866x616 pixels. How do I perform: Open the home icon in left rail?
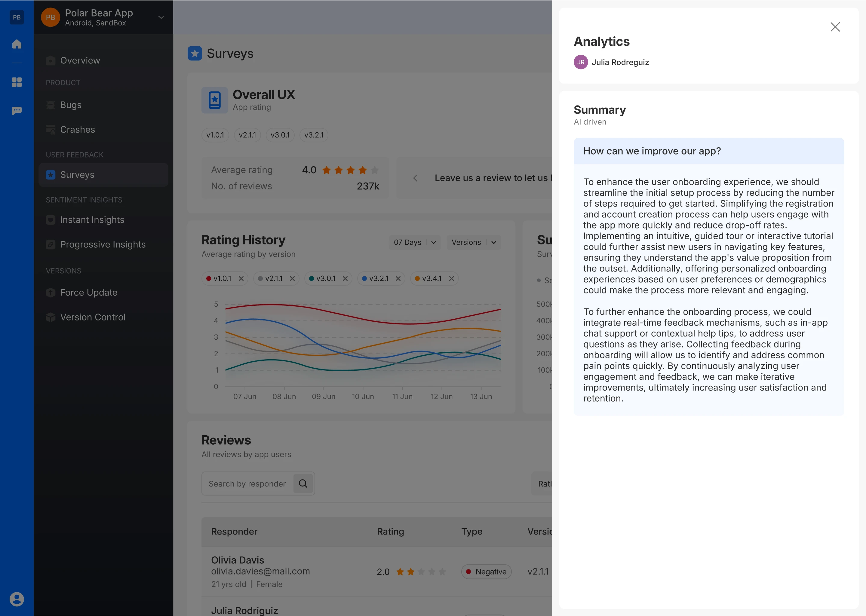pyautogui.click(x=17, y=44)
